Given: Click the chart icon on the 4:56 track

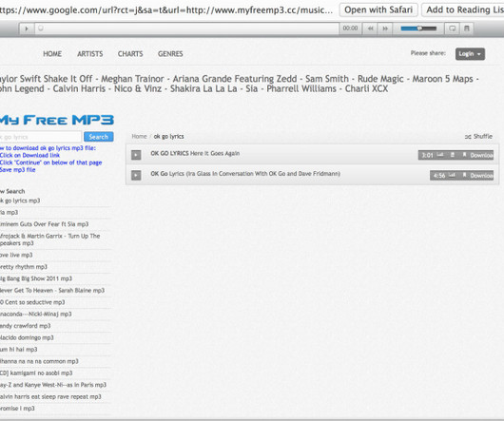Looking at the screenshot, I should click(x=452, y=175).
